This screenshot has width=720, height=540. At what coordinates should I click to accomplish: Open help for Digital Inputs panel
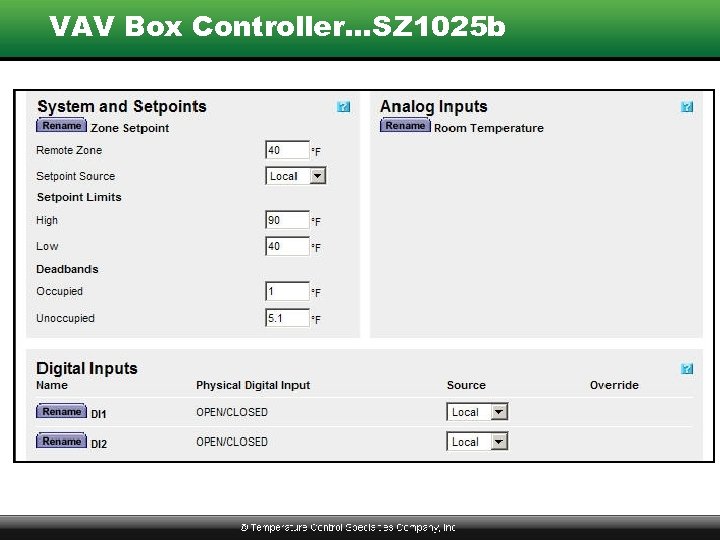click(x=687, y=369)
